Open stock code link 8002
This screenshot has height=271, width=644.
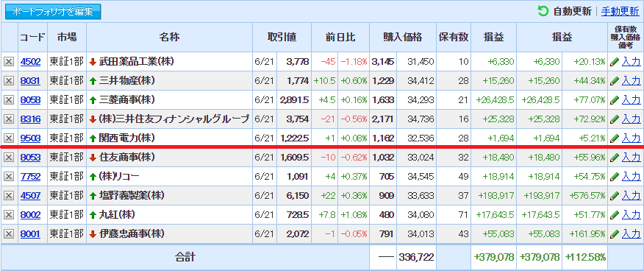(30, 214)
